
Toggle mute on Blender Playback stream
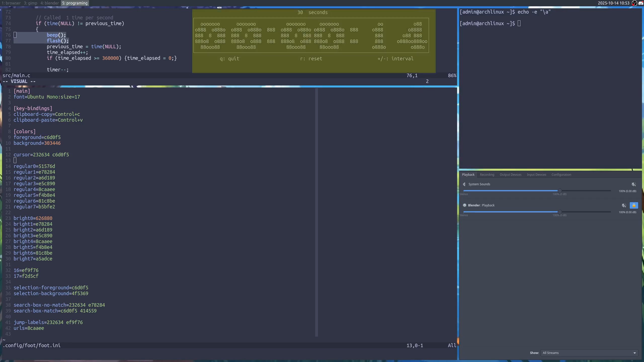pyautogui.click(x=624, y=205)
